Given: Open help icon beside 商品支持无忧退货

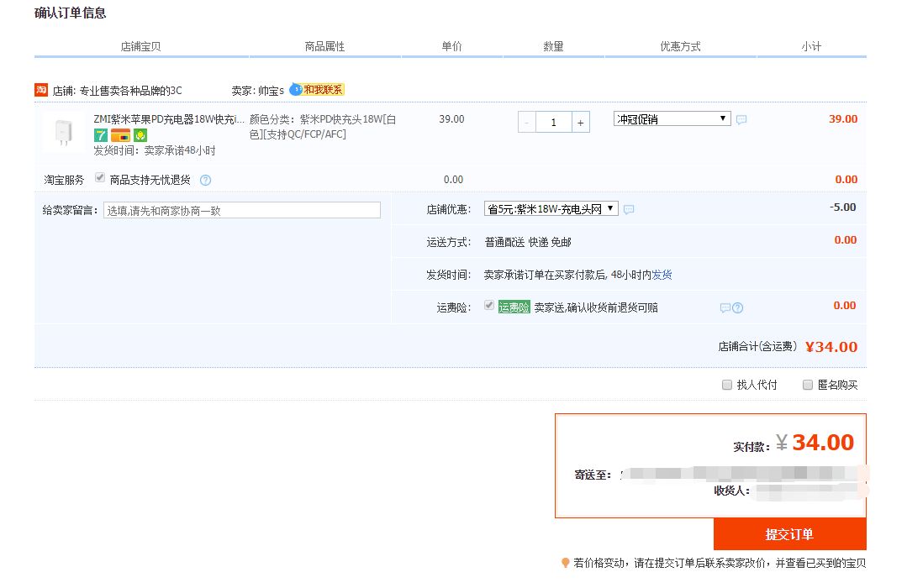Looking at the screenshot, I should tap(205, 181).
